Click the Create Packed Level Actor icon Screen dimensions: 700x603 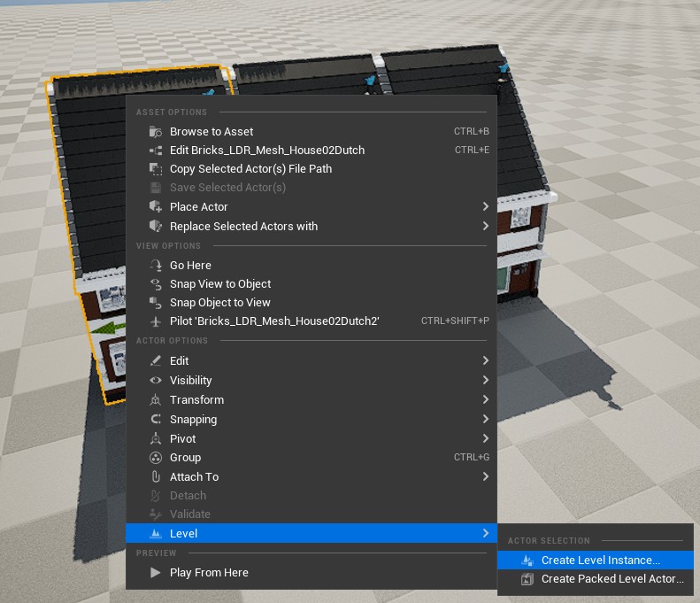528,579
